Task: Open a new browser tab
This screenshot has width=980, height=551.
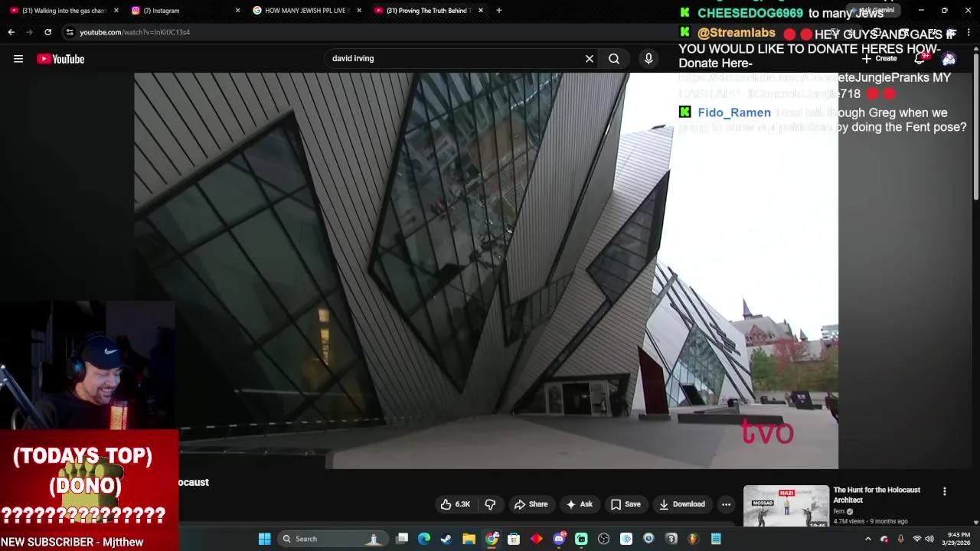Action: [499, 11]
